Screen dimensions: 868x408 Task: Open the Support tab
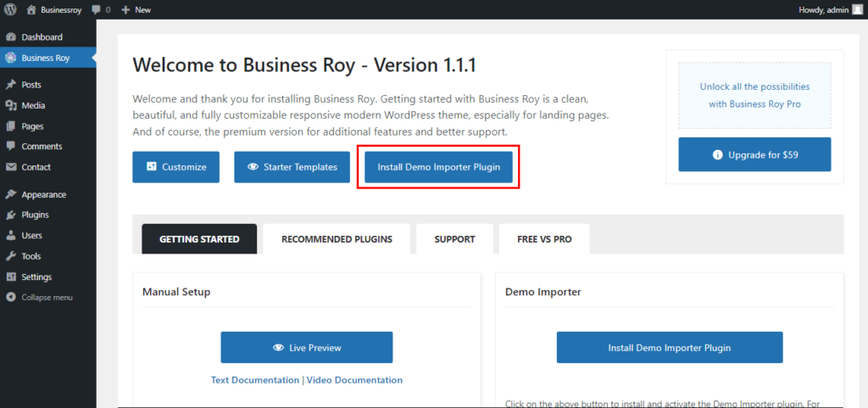(x=454, y=239)
